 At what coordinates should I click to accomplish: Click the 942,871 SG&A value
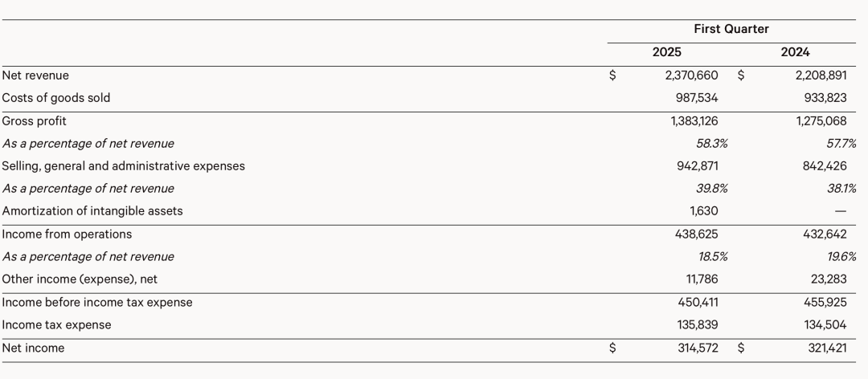click(x=697, y=166)
